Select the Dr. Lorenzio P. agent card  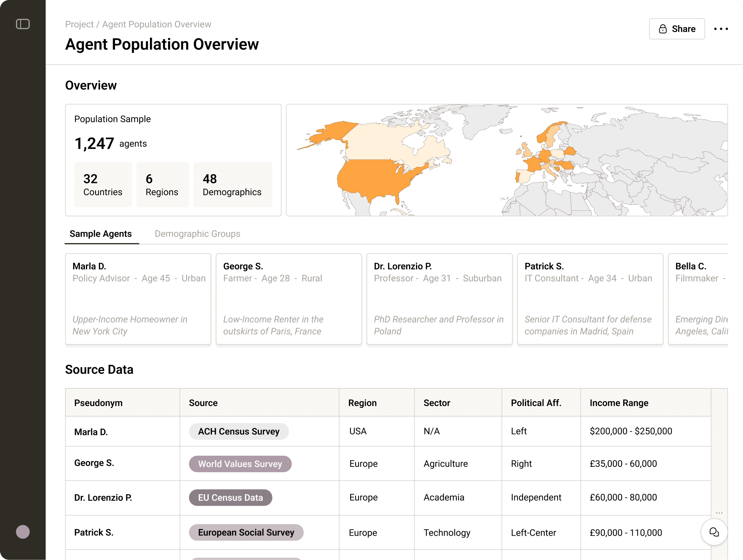439,299
